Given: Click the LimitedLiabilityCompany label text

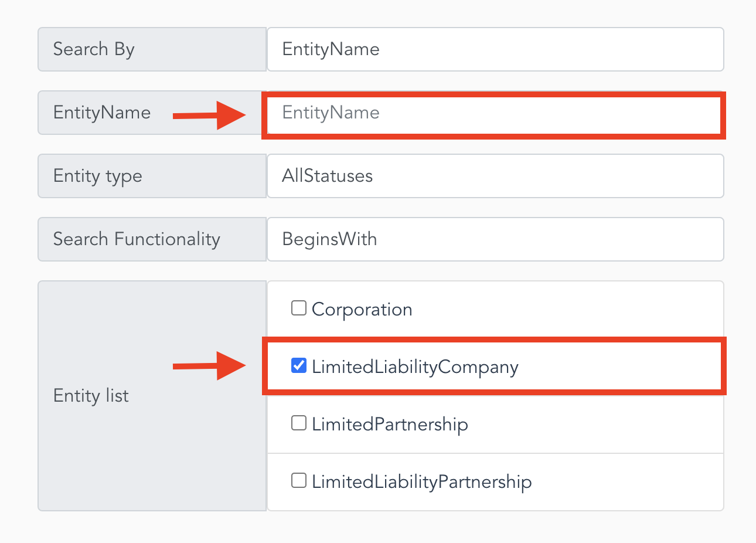Looking at the screenshot, I should (x=415, y=367).
